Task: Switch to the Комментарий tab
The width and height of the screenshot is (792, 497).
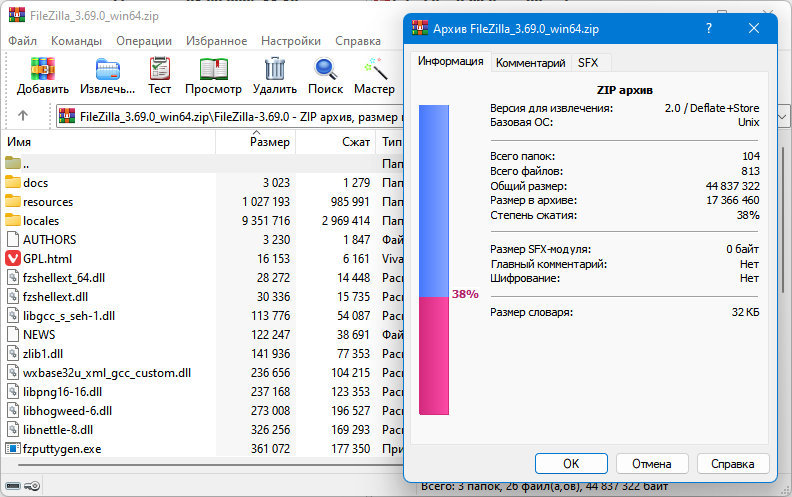Action: click(x=530, y=63)
